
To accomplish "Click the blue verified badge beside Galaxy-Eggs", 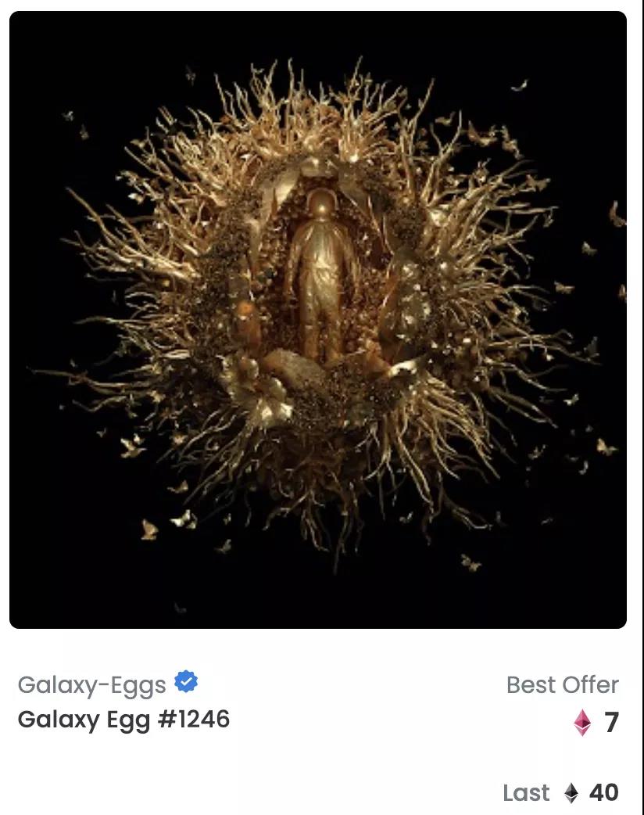I will (185, 681).
